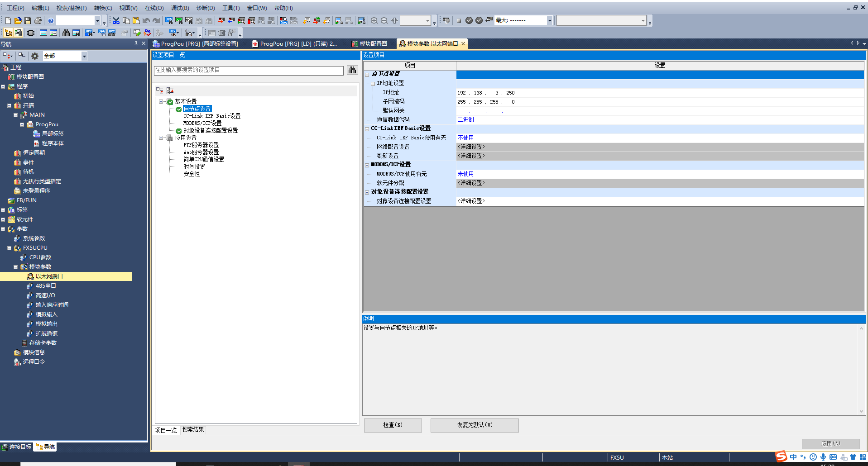868x466 pixels.
Task: Click the blue Help question mark icon
Action: click(51, 21)
